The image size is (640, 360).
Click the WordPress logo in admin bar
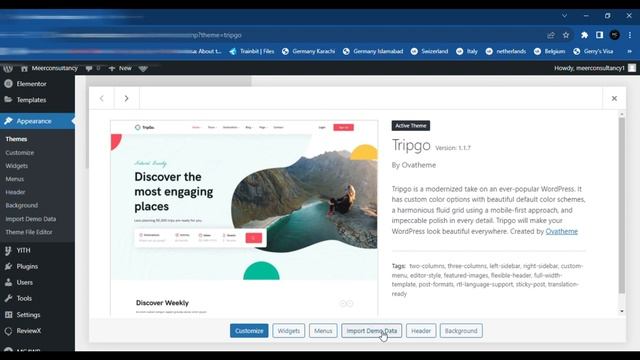8,68
